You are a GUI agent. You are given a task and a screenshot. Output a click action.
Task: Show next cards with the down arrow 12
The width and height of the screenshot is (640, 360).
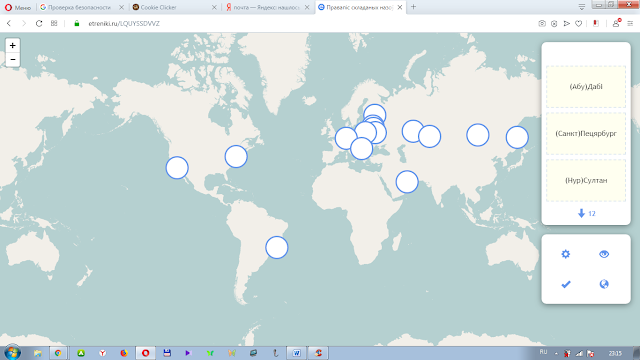point(586,213)
